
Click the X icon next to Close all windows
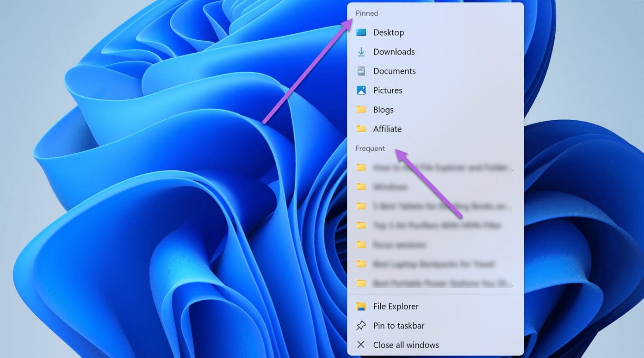click(x=361, y=345)
